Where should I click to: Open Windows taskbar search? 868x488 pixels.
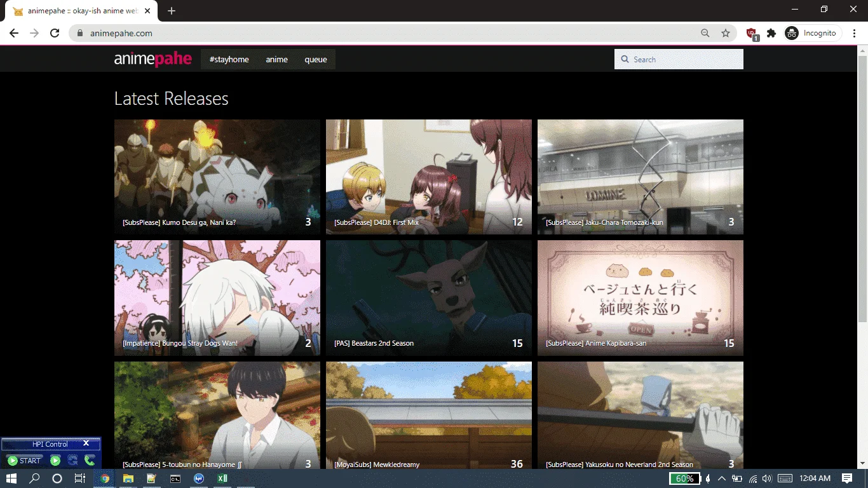click(x=34, y=478)
